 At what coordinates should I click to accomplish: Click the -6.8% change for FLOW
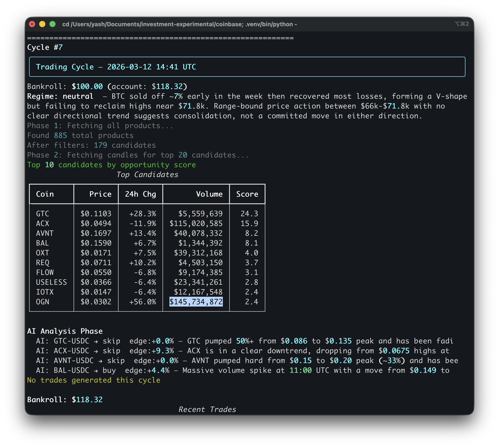145,272
